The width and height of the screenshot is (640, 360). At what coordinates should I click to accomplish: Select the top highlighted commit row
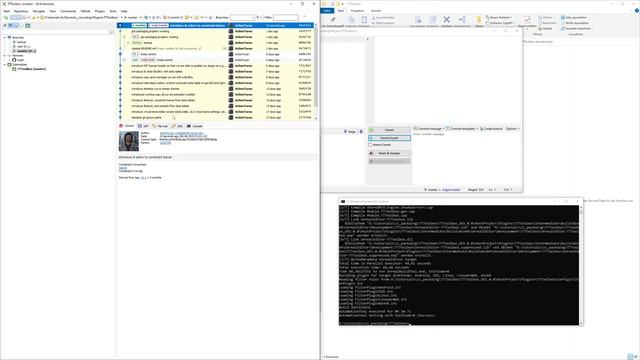tap(216, 25)
